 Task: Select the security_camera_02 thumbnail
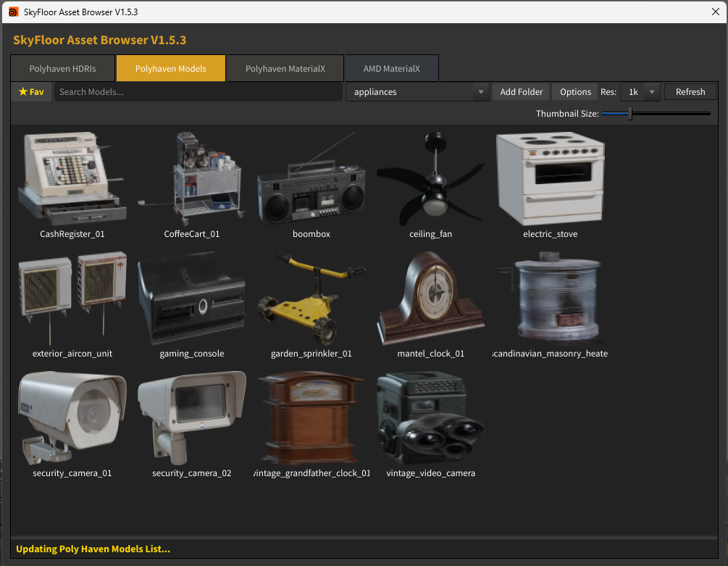click(192, 418)
